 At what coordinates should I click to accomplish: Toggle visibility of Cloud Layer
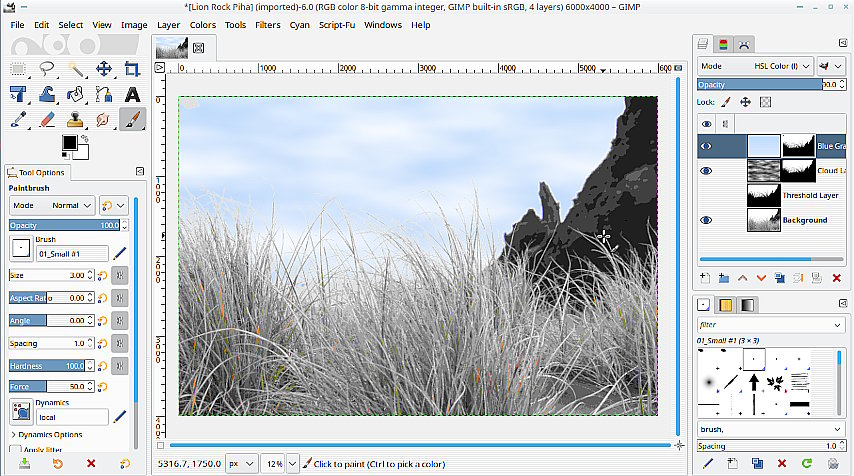(x=706, y=170)
